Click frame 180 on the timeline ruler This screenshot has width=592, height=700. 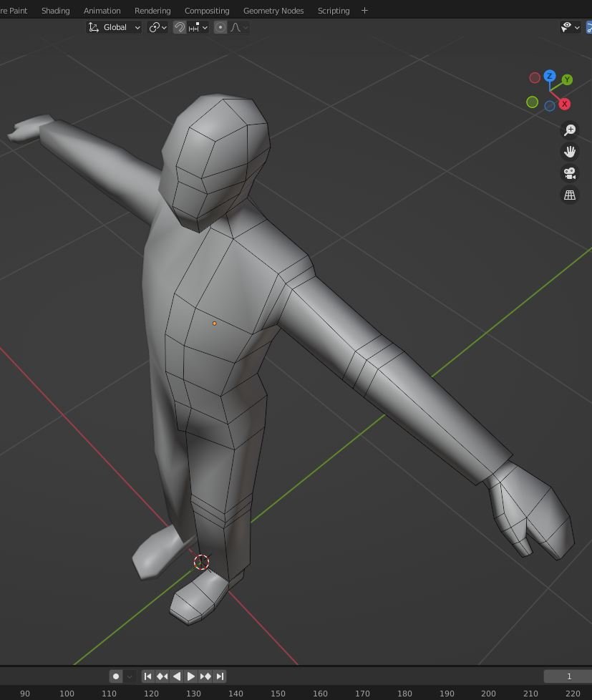point(404,694)
